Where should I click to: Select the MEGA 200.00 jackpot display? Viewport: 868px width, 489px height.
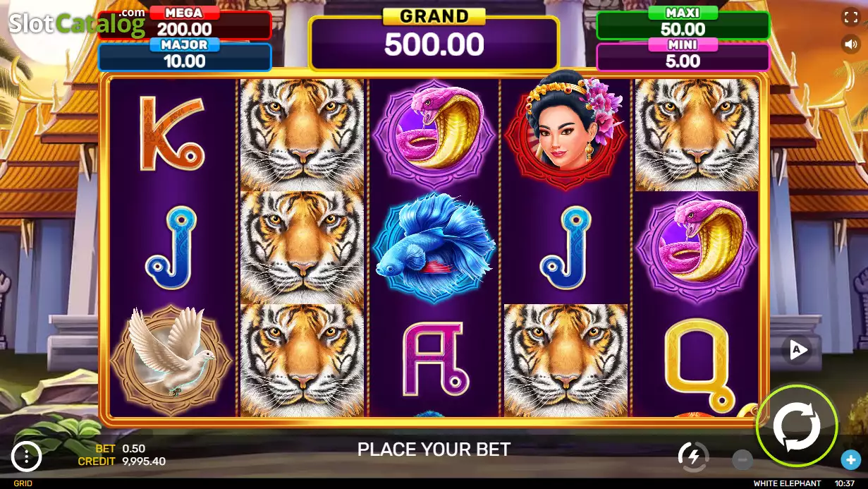(185, 24)
